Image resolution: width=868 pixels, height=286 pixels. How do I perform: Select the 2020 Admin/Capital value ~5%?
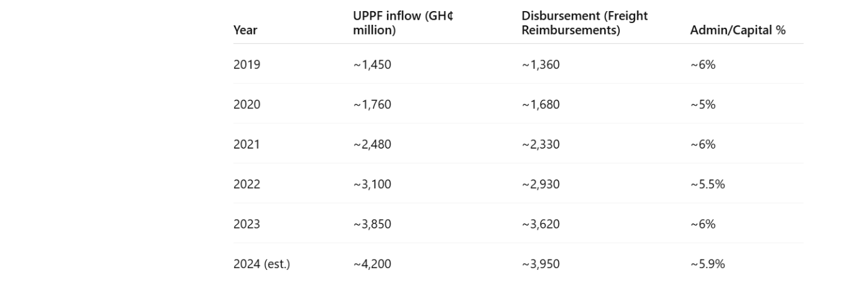pyautogui.click(x=703, y=104)
